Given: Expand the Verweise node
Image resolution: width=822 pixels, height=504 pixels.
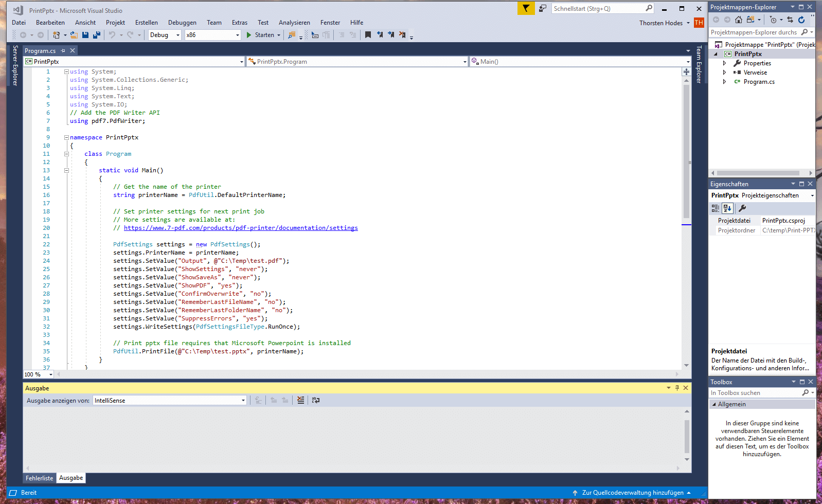Looking at the screenshot, I should point(724,73).
